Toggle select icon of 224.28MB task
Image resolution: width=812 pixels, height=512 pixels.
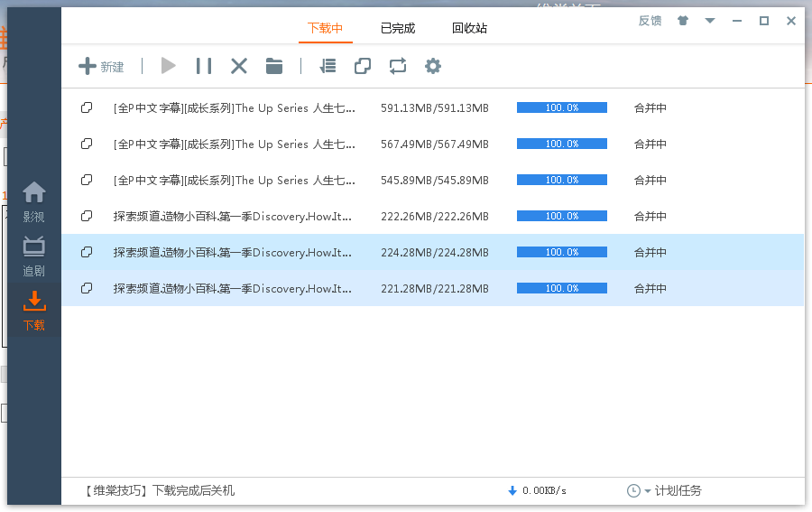(87, 252)
